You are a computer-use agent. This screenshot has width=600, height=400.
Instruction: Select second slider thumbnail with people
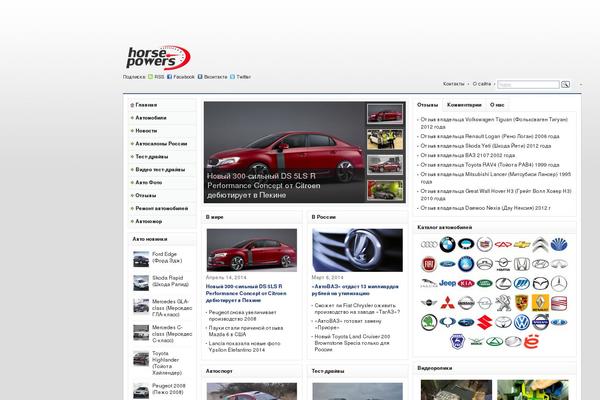[385, 139]
